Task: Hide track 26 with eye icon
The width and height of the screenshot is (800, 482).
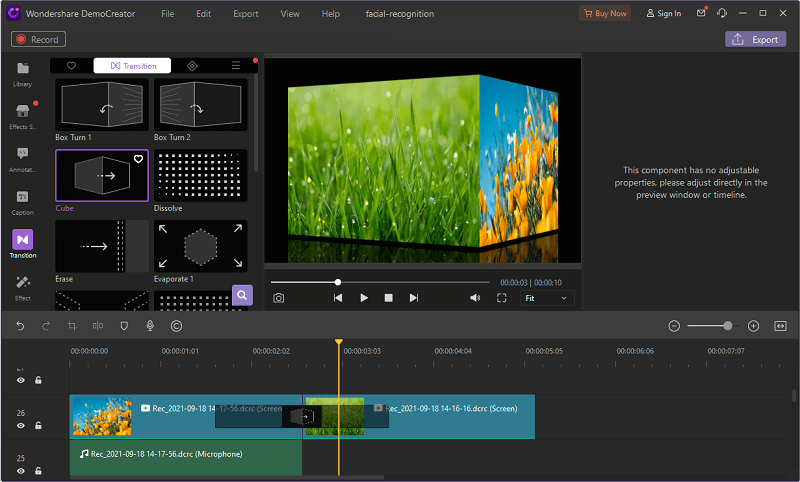Action: 20,425
